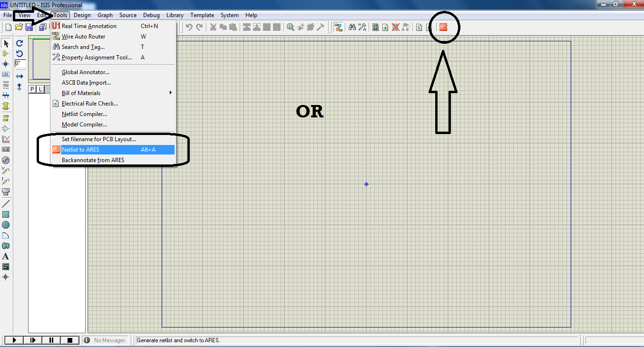Select the Text Script tool

pyautogui.click(x=6, y=85)
